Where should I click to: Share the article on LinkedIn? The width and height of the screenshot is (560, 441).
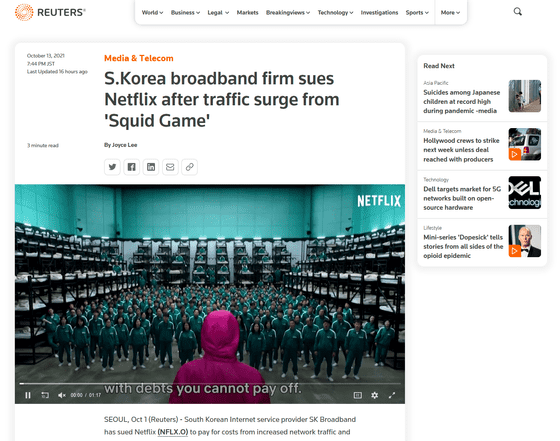pyautogui.click(x=151, y=167)
